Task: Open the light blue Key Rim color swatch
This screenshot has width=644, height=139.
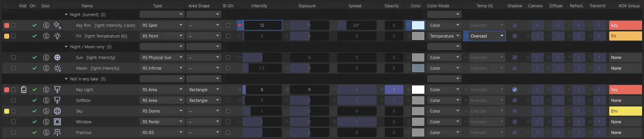Action: pos(418,25)
